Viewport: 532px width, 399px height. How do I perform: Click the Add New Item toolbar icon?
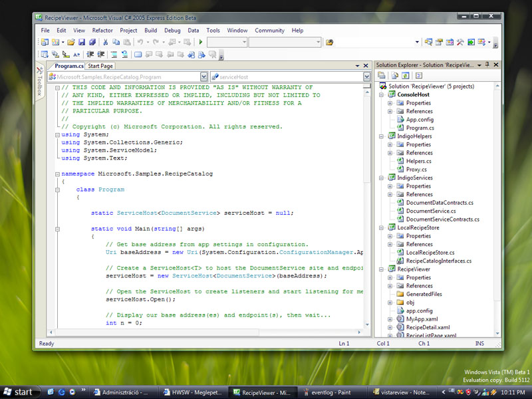[55, 42]
